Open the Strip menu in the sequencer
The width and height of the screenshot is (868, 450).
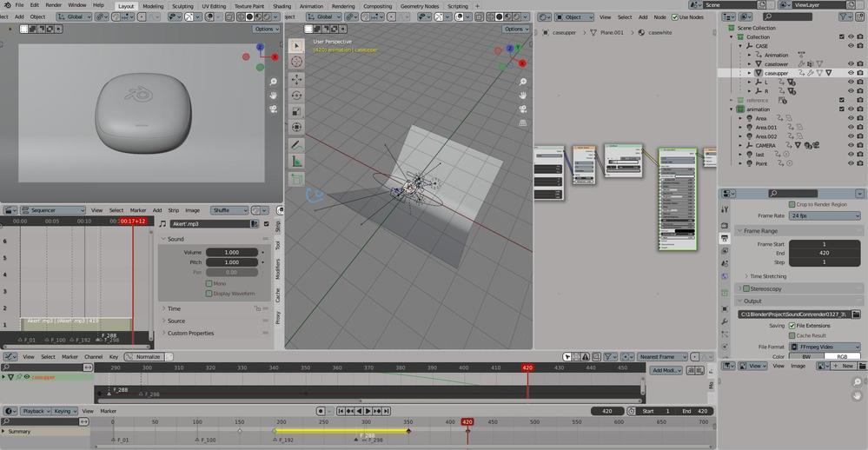(x=173, y=210)
